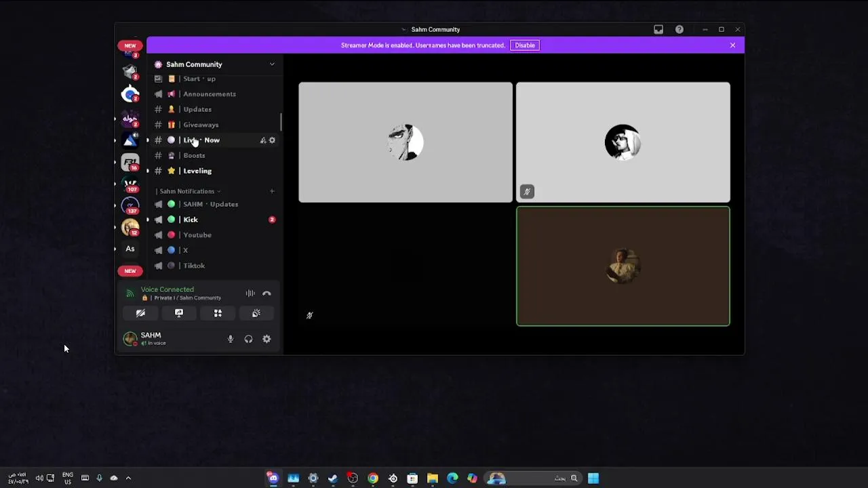Open Steam from the taskbar
This screenshot has width=868, height=488.
click(x=333, y=479)
